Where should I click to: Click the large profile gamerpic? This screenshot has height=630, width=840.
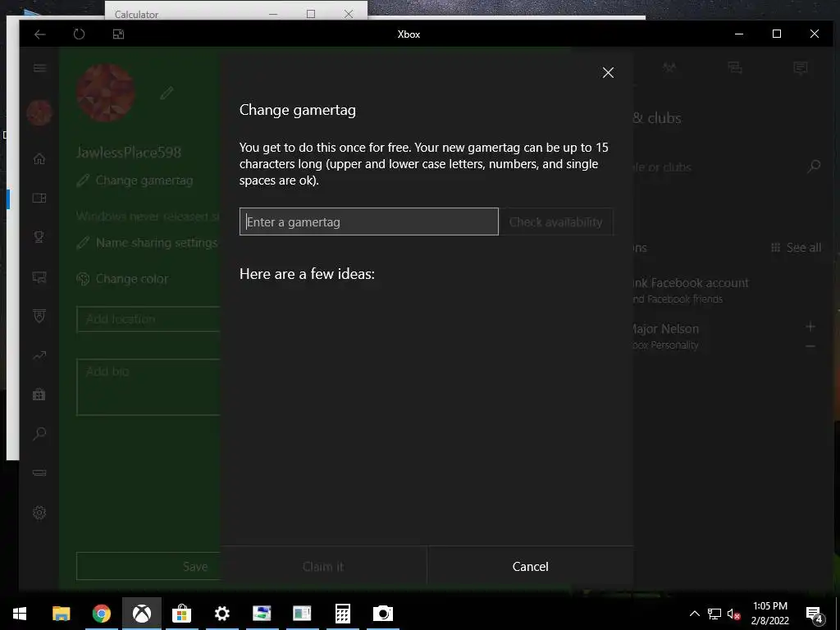106,93
